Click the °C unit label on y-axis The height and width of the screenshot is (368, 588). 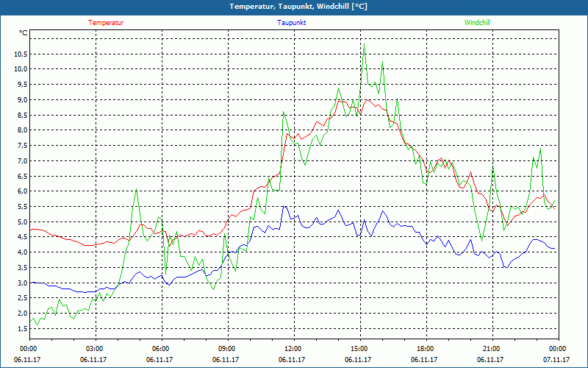tap(24, 33)
